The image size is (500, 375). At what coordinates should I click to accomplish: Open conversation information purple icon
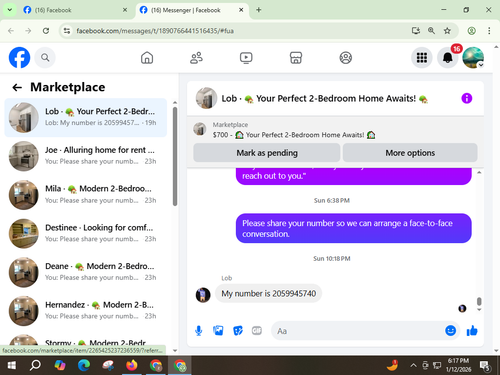tap(467, 98)
